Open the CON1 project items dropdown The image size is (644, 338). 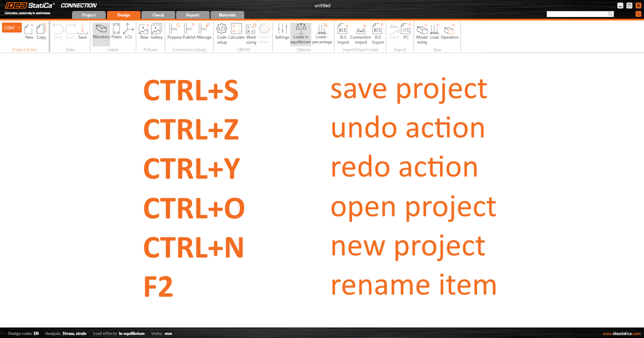pos(11,27)
